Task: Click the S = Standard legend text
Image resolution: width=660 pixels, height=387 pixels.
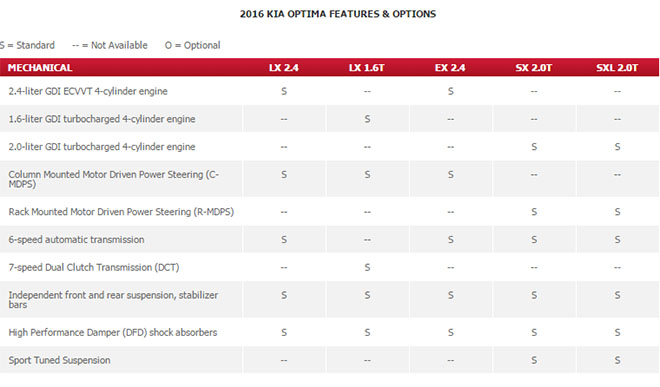Action: [27, 45]
